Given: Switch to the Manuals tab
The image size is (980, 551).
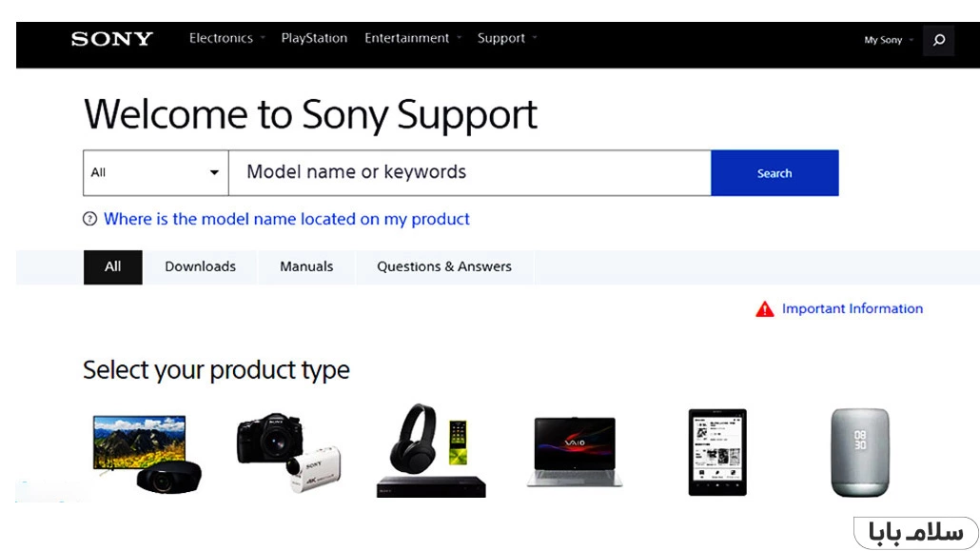Looking at the screenshot, I should [x=306, y=267].
